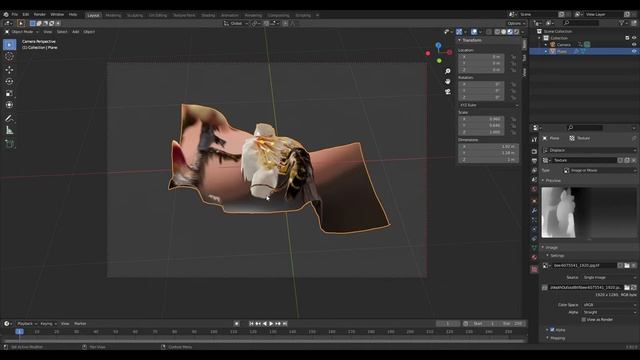The width and height of the screenshot is (640, 360).
Task: Toggle camera view icon in viewport
Action: coord(448,91)
